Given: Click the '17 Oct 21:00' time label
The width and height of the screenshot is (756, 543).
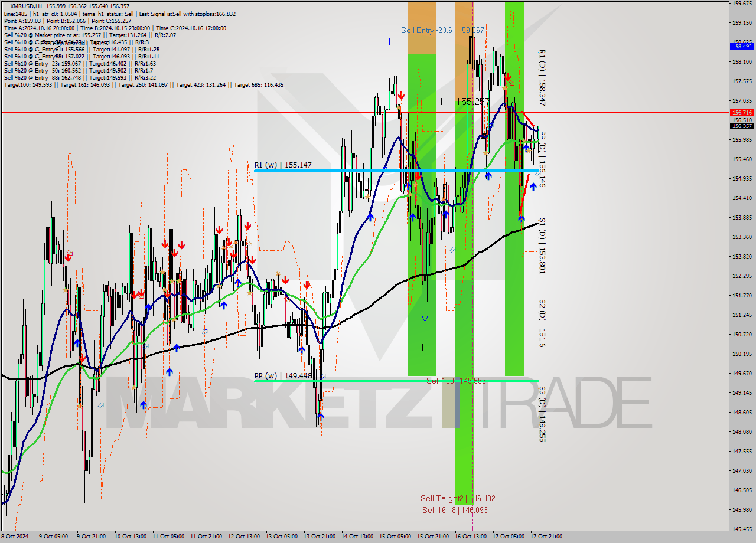Looking at the screenshot, I should [x=546, y=537].
